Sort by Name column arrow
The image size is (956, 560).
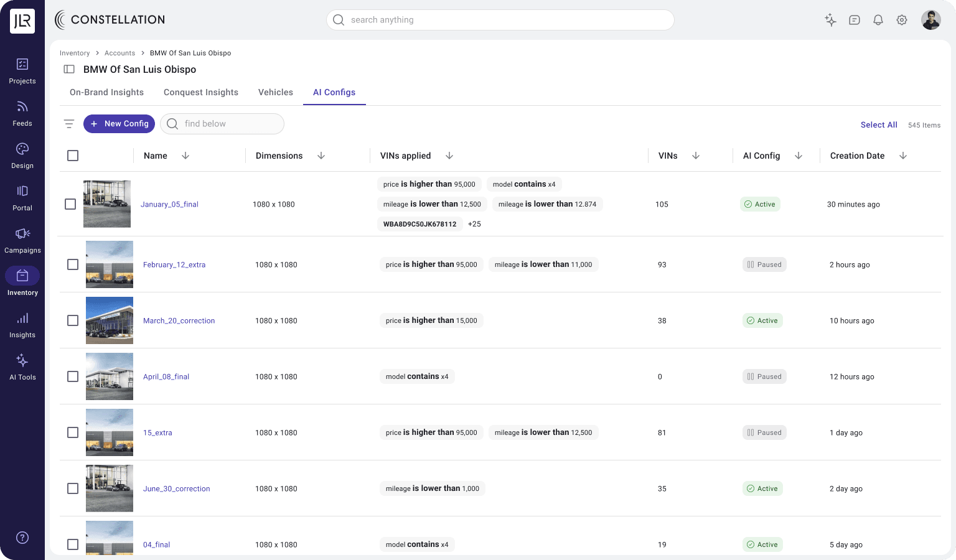click(185, 156)
